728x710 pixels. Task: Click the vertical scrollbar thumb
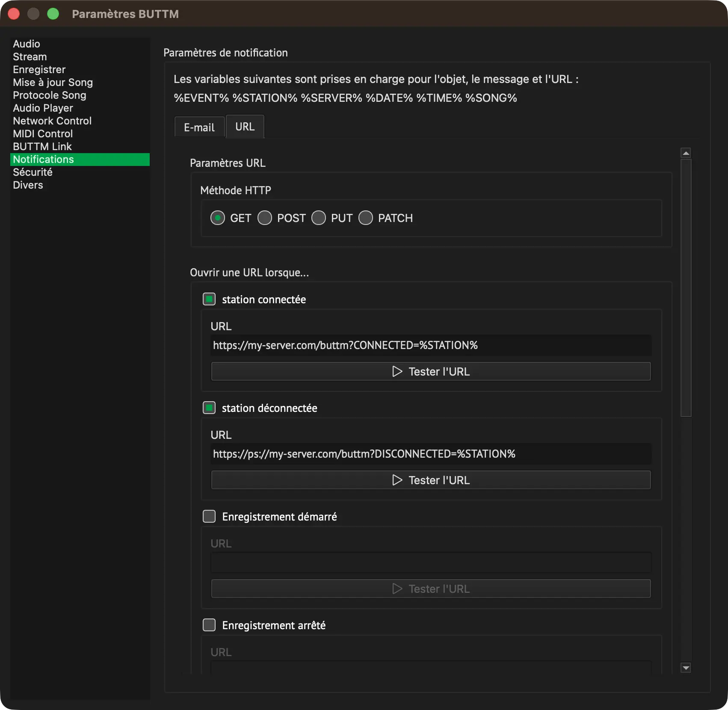686,287
